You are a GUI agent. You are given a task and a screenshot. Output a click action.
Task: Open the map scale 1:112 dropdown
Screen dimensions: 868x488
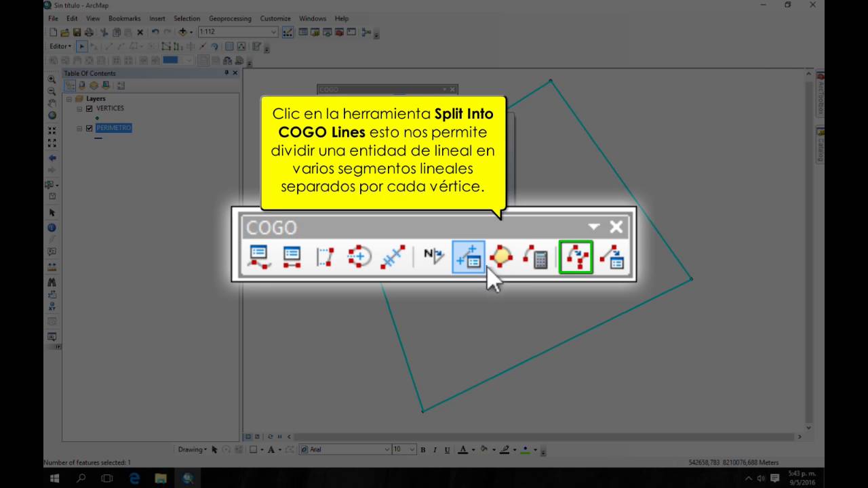273,32
